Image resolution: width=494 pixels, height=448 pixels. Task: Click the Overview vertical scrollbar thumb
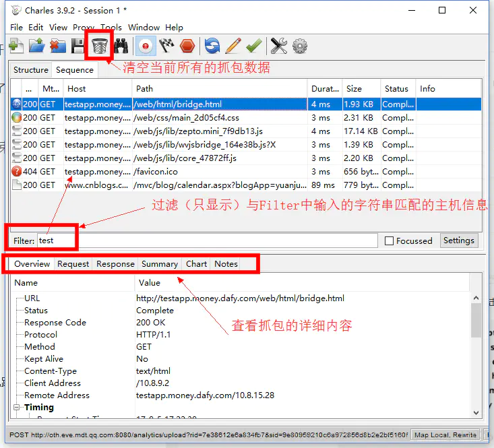(476, 320)
